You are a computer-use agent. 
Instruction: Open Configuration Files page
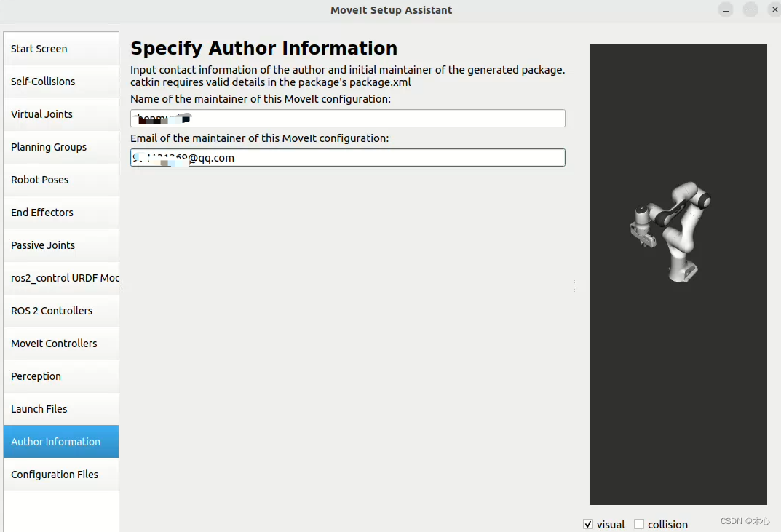pyautogui.click(x=60, y=475)
